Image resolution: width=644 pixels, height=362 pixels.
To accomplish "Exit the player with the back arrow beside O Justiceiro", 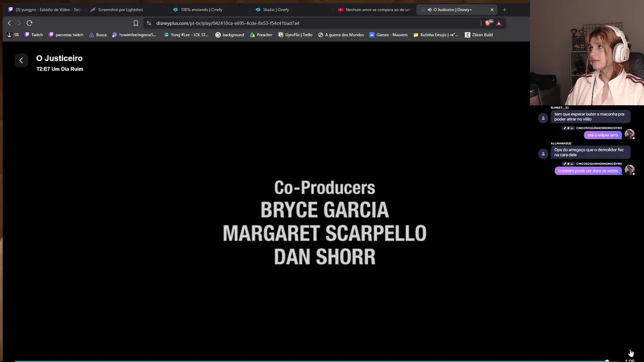I will point(21,60).
